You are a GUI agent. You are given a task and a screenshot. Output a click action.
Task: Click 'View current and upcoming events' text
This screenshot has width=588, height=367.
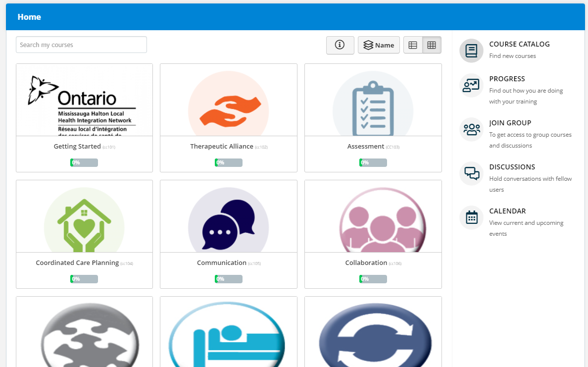[526, 228]
